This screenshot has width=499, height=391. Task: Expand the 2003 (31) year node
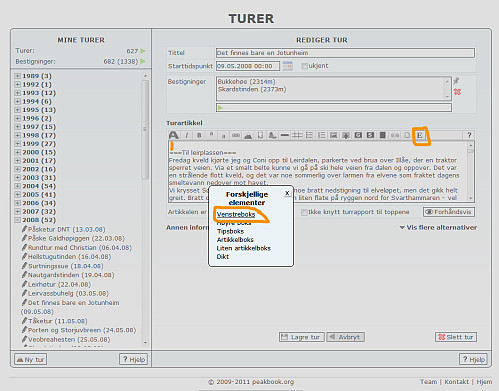(x=18, y=178)
